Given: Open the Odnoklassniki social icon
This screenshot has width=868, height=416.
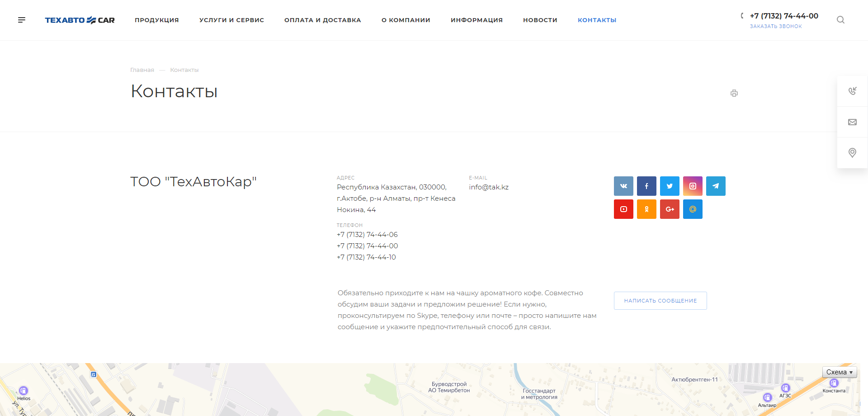Looking at the screenshot, I should coord(646,209).
